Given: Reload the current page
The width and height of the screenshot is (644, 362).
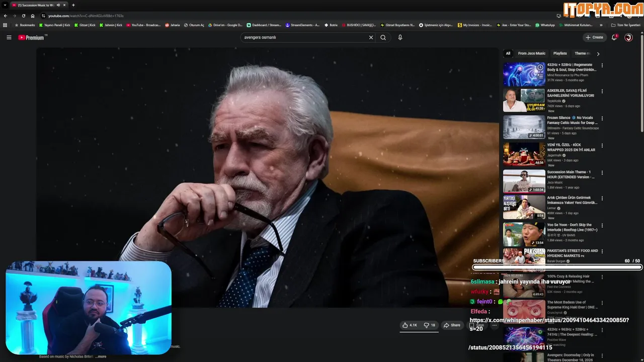Looking at the screenshot, I should pos(23,16).
